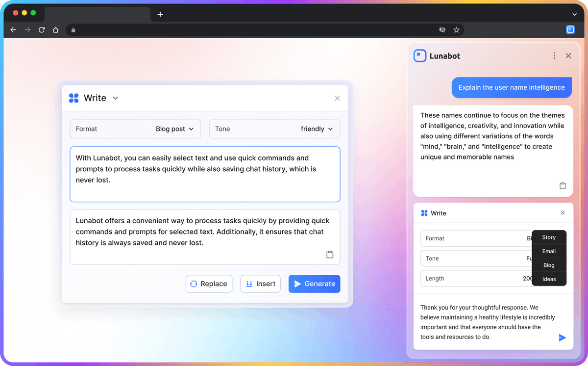
Task: Copy Lunabot's name suggestions response
Action: (x=562, y=185)
